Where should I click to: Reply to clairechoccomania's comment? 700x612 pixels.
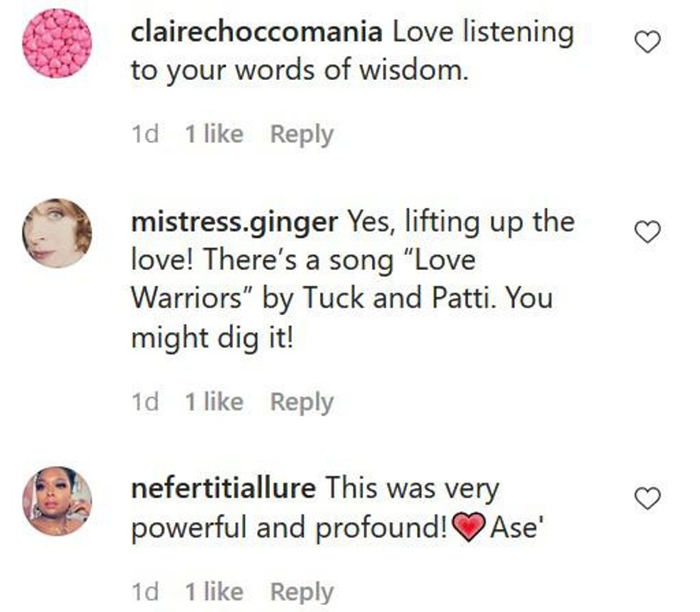[301, 134]
